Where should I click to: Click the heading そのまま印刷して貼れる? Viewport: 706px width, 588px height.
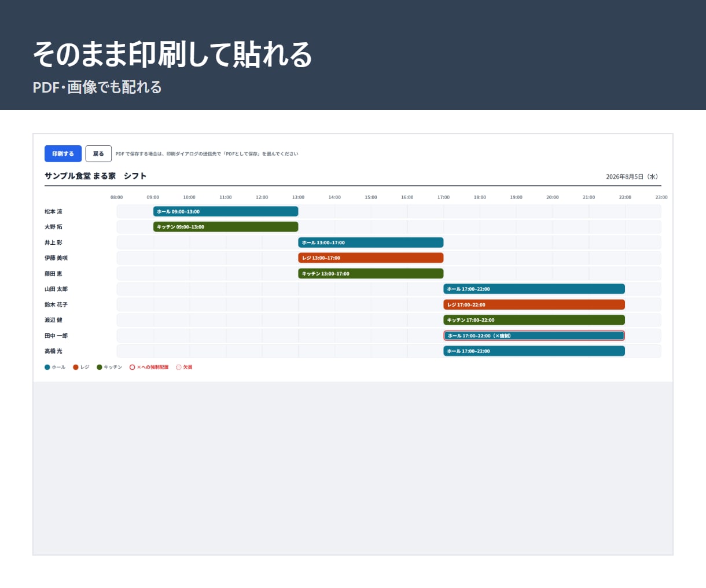point(172,54)
